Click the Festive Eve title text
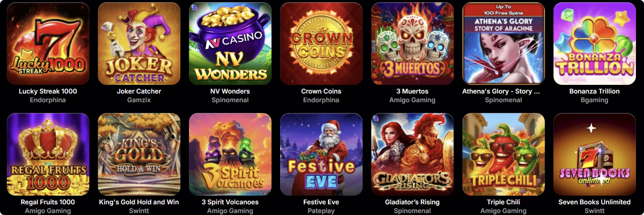Screen dimensions: 644x215 321,202
